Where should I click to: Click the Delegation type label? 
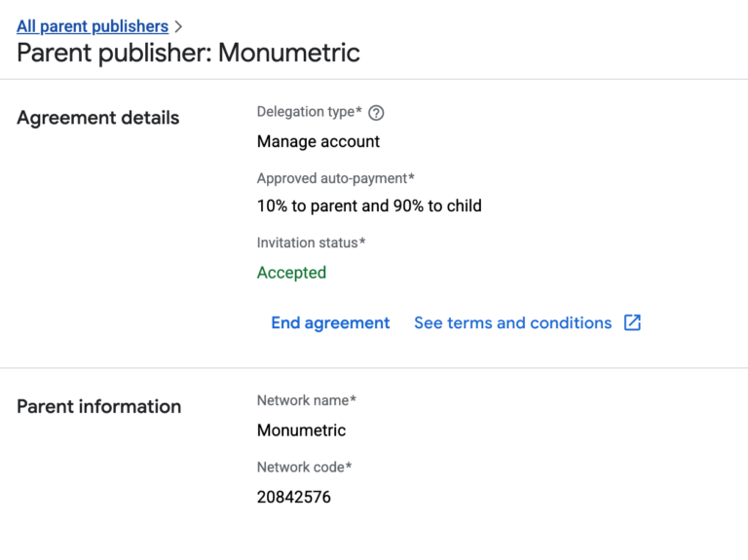pos(309,112)
